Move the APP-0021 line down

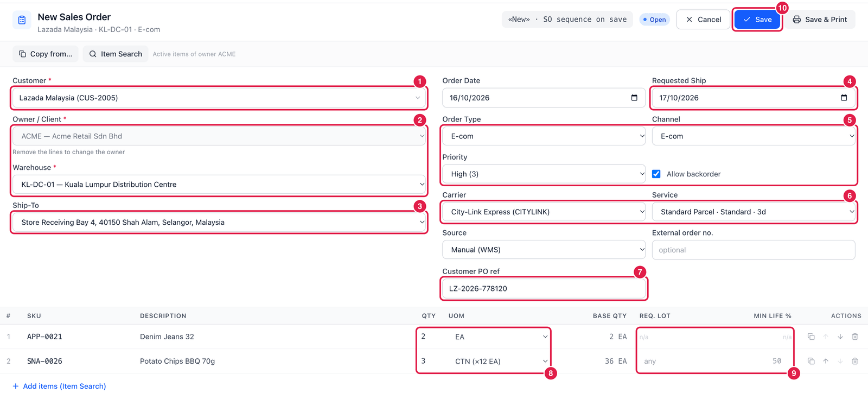point(840,337)
